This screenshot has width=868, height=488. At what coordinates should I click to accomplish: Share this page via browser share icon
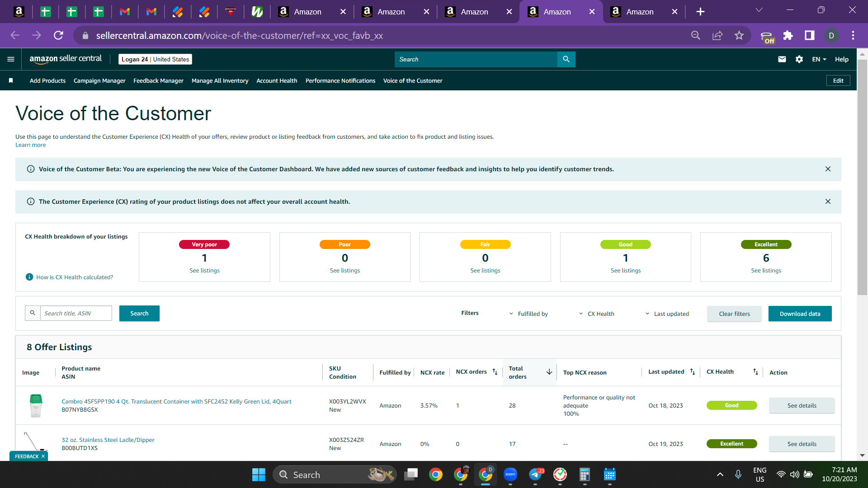(x=717, y=35)
